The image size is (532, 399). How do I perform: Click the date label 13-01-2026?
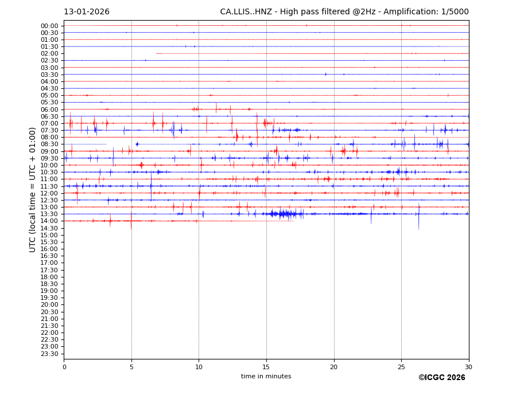click(x=87, y=12)
